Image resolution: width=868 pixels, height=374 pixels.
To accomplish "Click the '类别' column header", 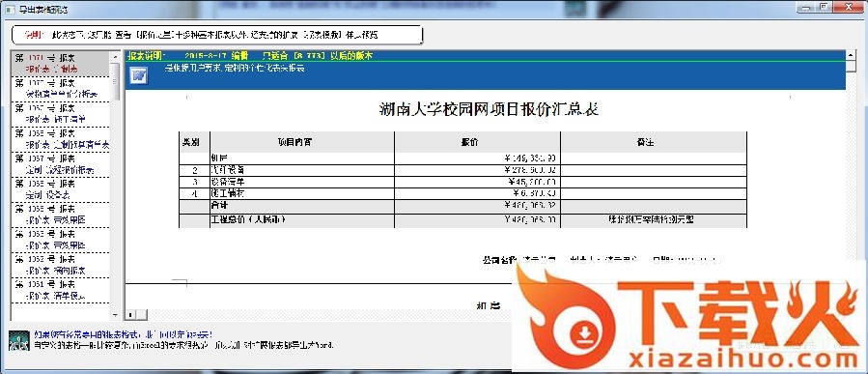I will pos(194,142).
